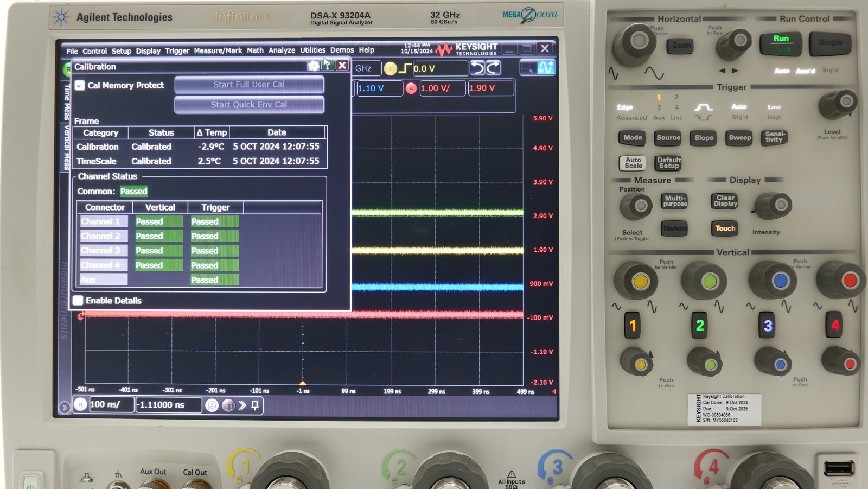Screen dimensions: 868x489
Task: Click the blue waveform autoscale icon
Action: [x=545, y=67]
